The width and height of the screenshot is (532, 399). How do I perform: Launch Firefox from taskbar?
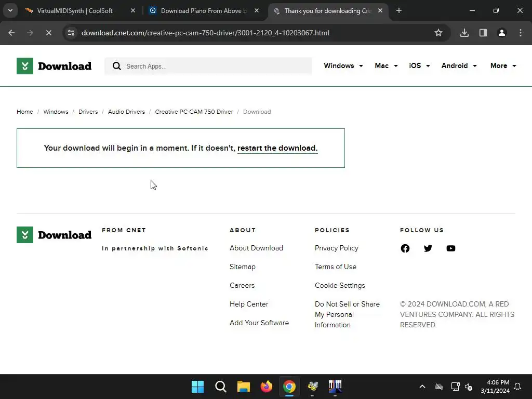(x=267, y=387)
